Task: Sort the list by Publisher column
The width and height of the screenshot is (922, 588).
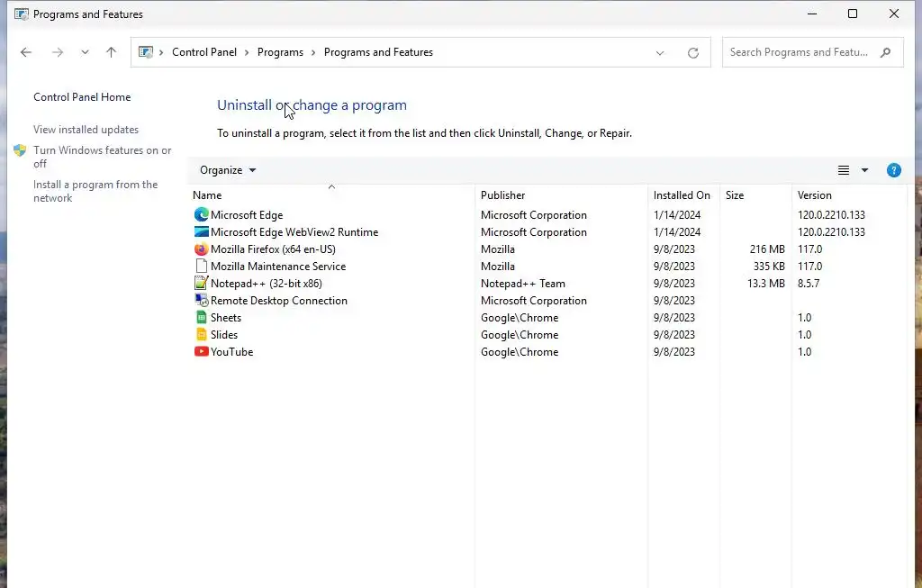Action: coord(502,195)
